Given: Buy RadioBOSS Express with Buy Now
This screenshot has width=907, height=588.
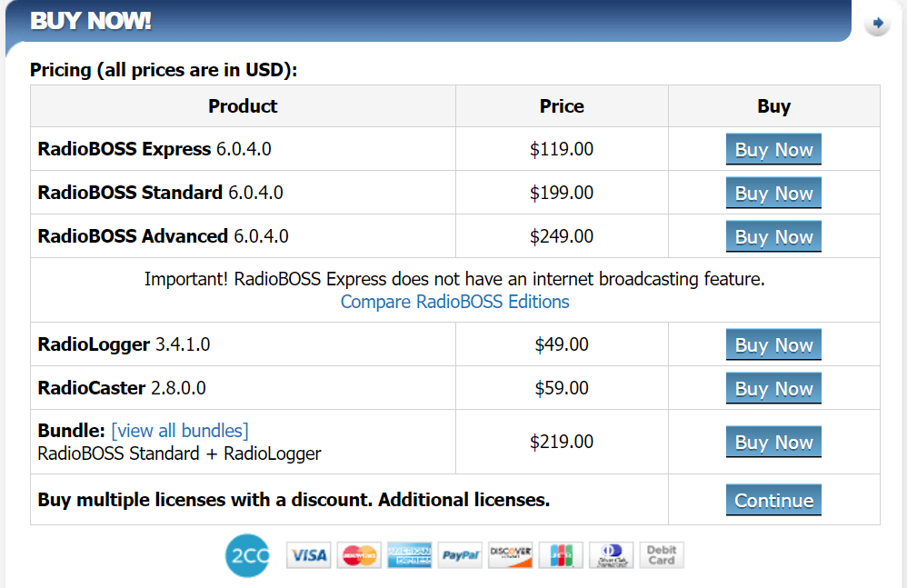Looking at the screenshot, I should tap(773, 149).
